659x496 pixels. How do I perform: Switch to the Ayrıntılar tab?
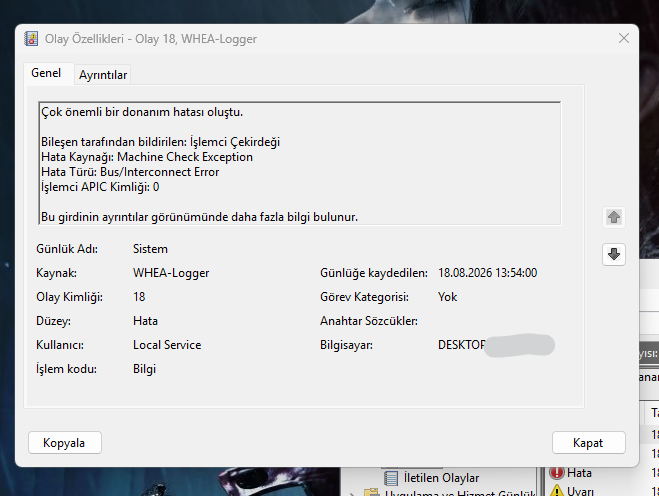(x=103, y=75)
